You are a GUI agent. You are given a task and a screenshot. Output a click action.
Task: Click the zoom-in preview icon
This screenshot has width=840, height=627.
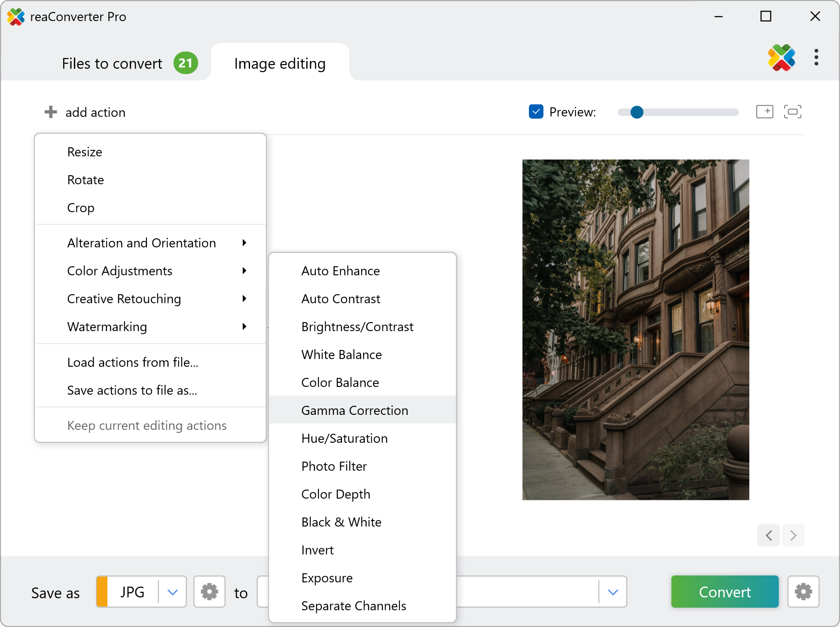coord(764,112)
